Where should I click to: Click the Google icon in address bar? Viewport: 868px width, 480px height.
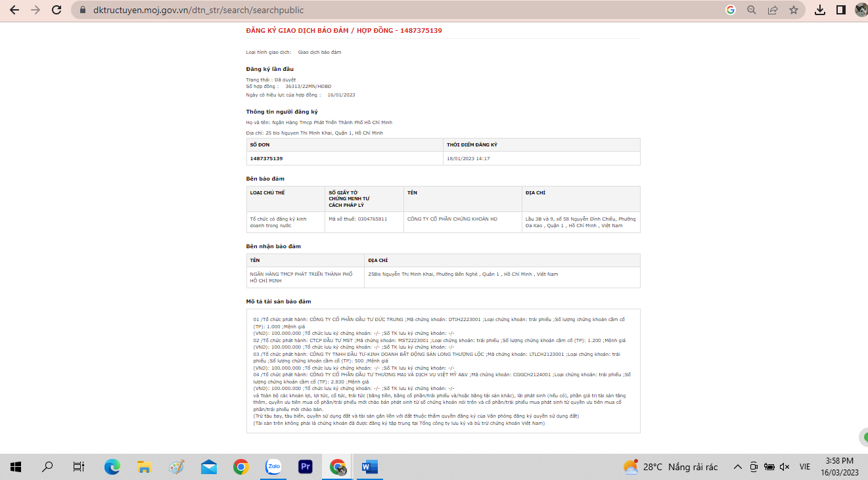(730, 10)
